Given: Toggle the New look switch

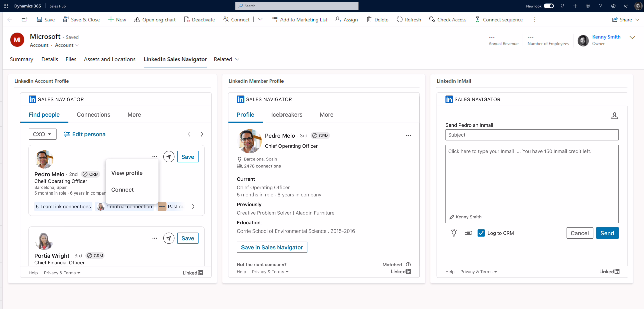Looking at the screenshot, I should click(x=549, y=6).
